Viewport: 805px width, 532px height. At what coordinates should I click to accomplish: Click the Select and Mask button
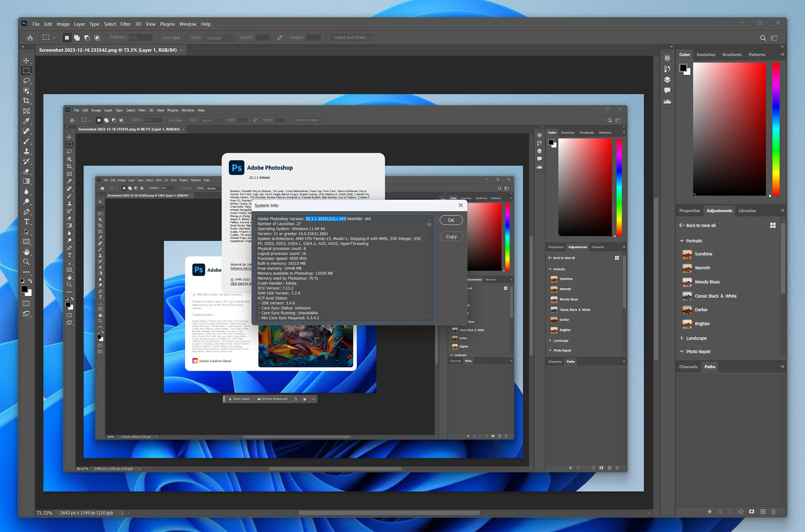click(x=351, y=38)
